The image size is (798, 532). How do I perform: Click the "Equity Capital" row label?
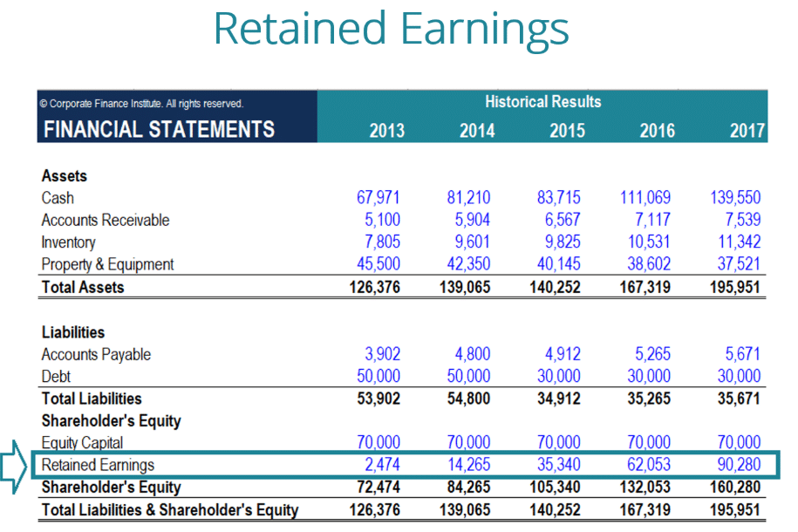click(x=82, y=443)
